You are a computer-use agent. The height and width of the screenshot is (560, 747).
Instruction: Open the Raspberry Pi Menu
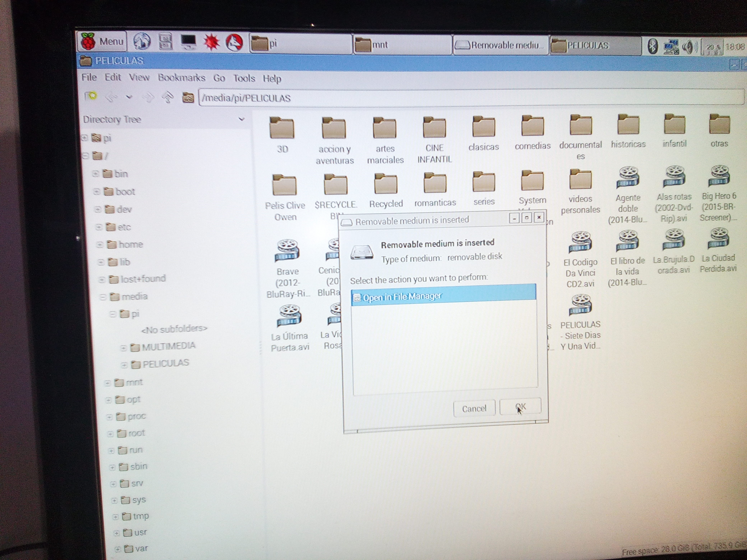(102, 41)
